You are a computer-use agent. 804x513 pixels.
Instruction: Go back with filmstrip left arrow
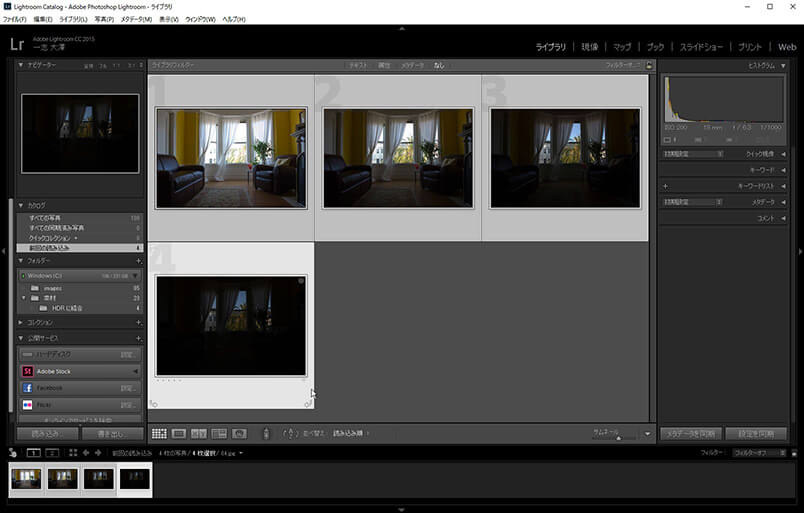pos(86,453)
